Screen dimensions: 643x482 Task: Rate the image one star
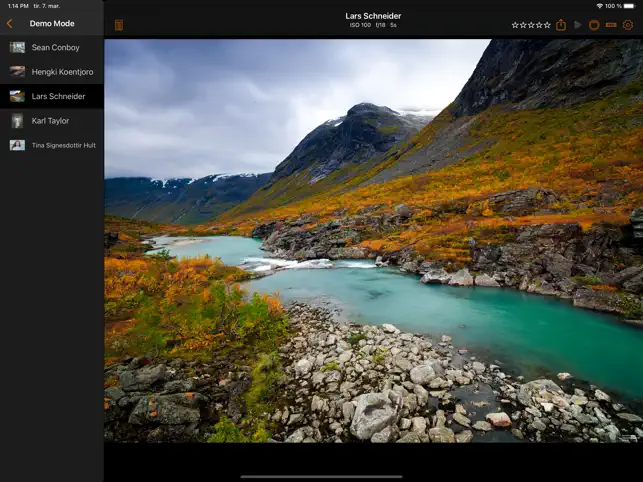tap(515, 25)
